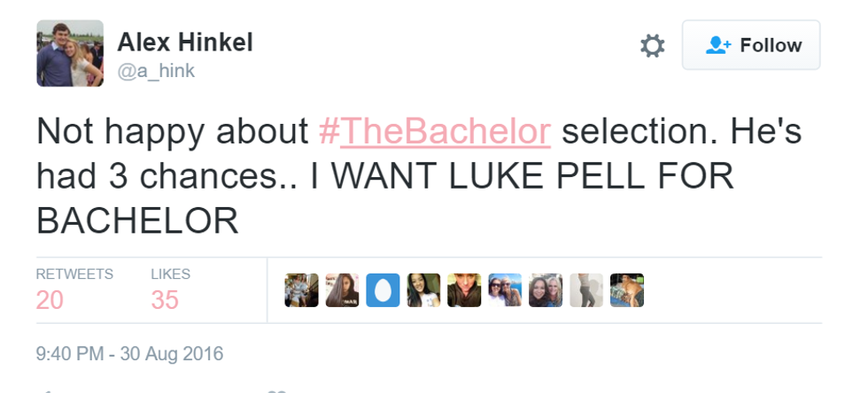Click the brunette and blonde women avatar

click(546, 290)
